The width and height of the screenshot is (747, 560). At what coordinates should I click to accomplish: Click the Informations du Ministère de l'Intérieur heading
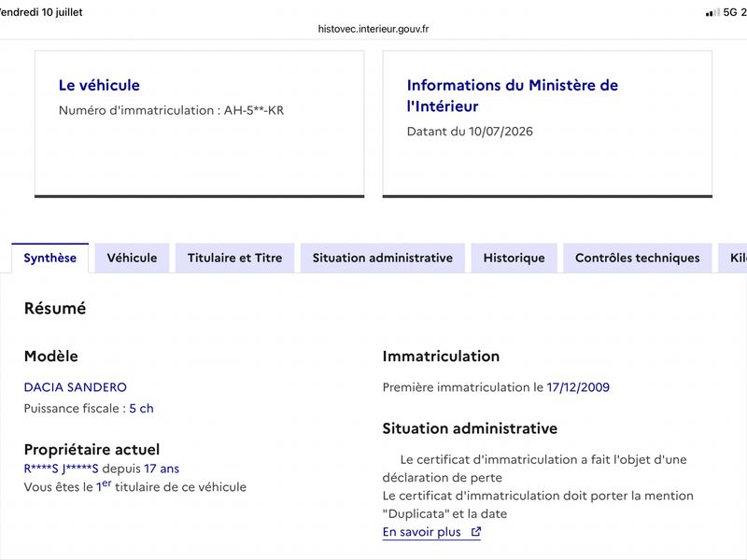pos(512,95)
